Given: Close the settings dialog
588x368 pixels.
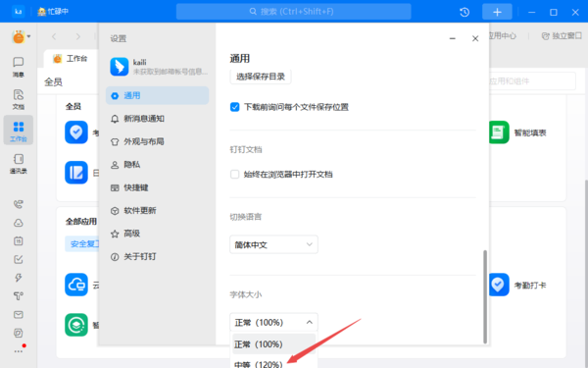Looking at the screenshot, I should pyautogui.click(x=475, y=38).
